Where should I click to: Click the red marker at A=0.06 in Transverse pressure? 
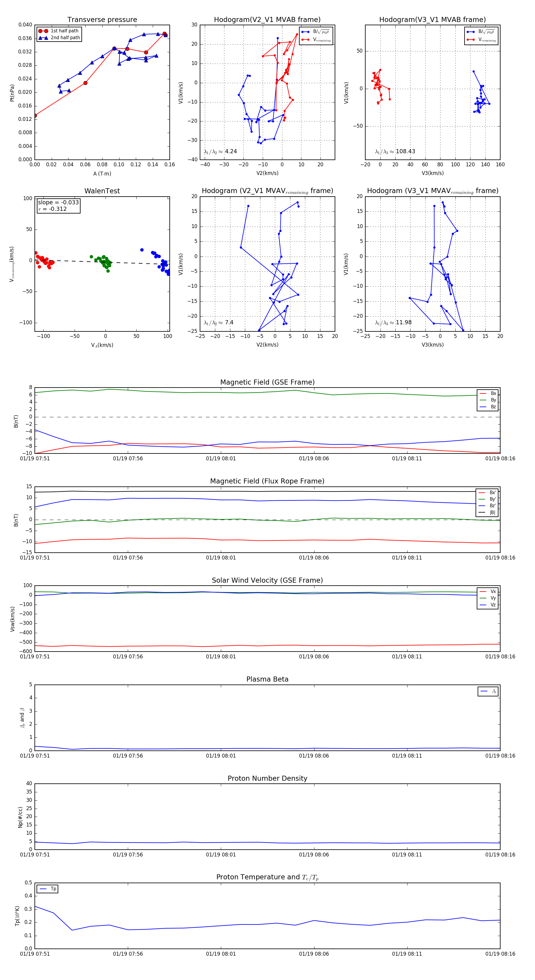coord(85,83)
